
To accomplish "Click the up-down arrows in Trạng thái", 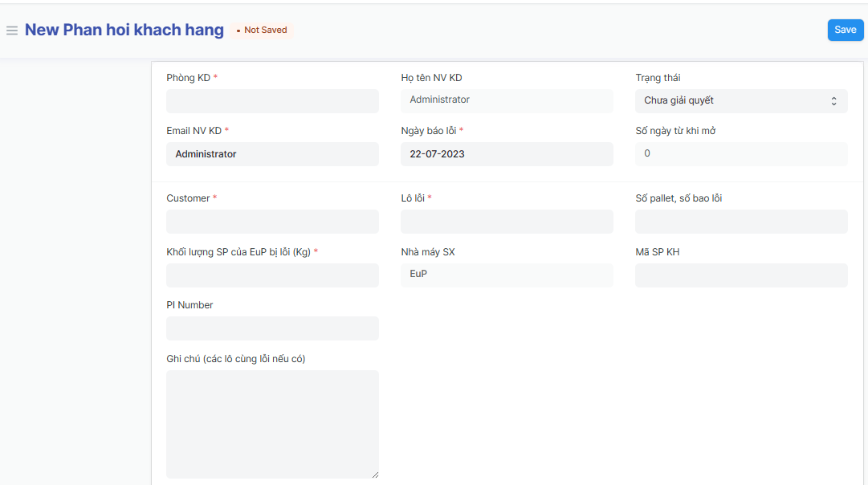I will (833, 101).
